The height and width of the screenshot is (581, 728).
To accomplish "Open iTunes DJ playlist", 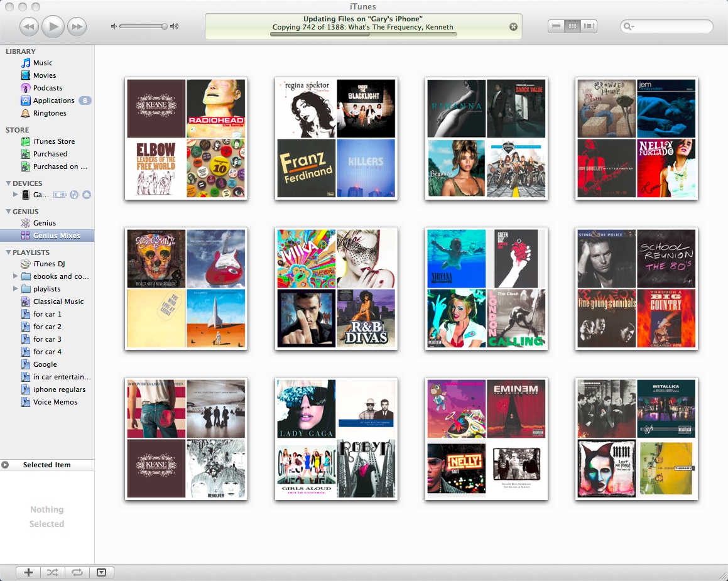I will point(49,264).
